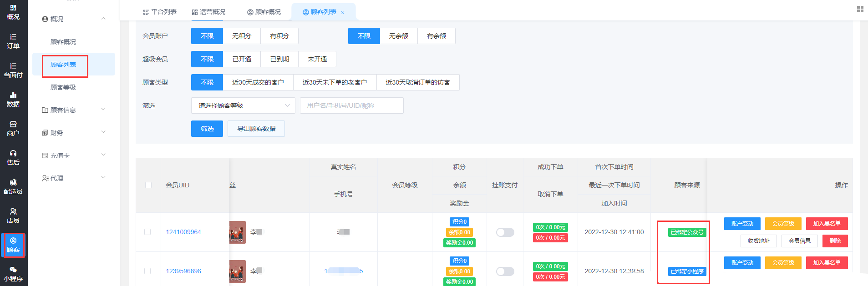Open the 售后 after-sales sidebar icon
The image size is (868, 286).
(13, 158)
